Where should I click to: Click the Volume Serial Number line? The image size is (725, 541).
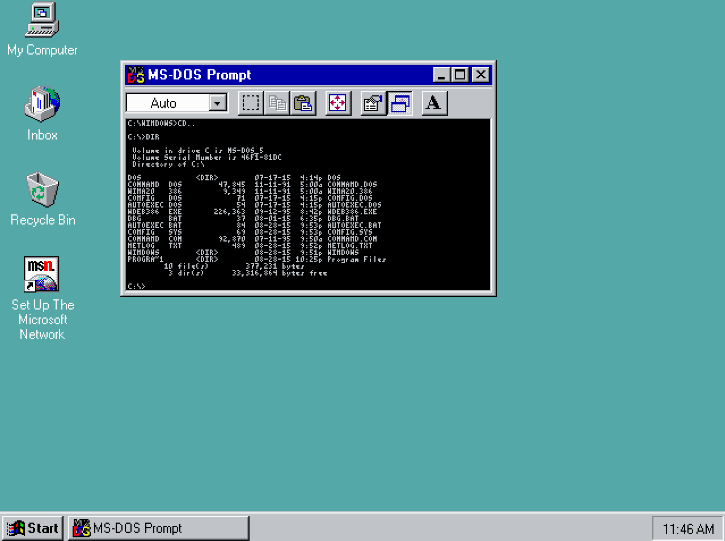coord(207,157)
